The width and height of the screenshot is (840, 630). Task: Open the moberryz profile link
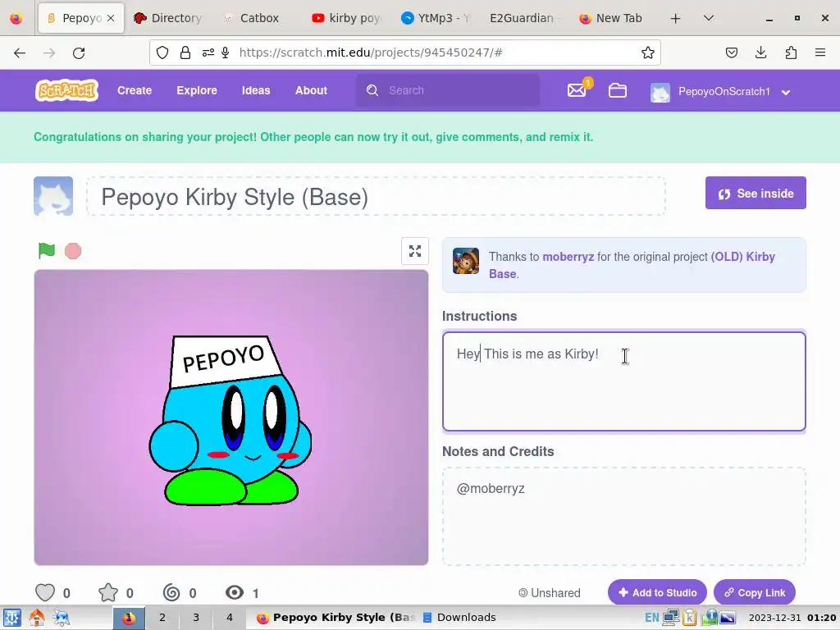pyautogui.click(x=568, y=257)
